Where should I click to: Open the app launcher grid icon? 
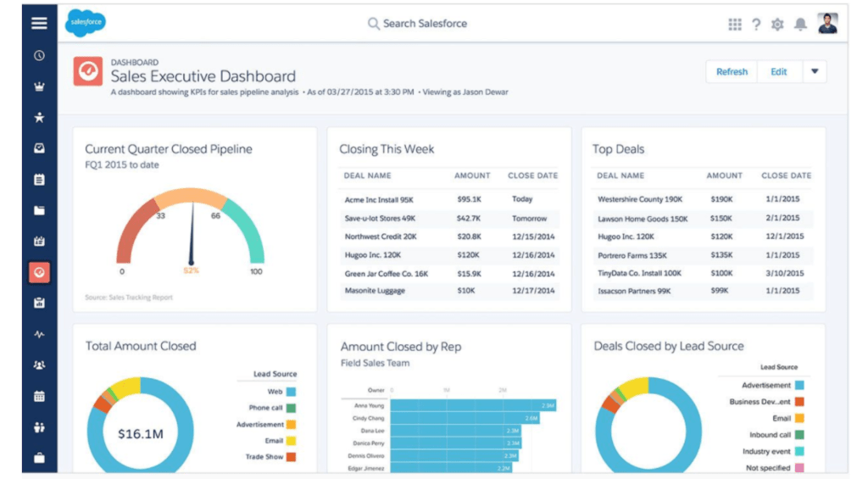735,24
